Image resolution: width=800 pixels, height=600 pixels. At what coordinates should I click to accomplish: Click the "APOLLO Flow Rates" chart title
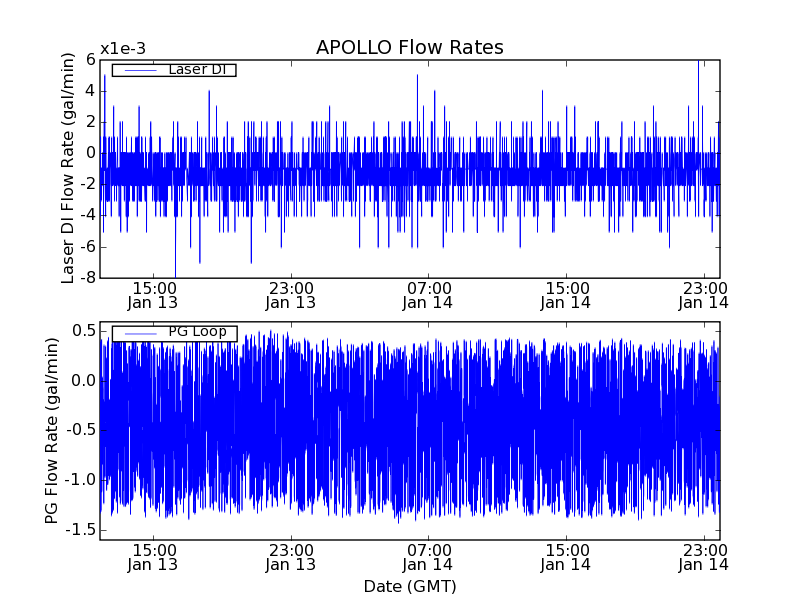[x=409, y=48]
